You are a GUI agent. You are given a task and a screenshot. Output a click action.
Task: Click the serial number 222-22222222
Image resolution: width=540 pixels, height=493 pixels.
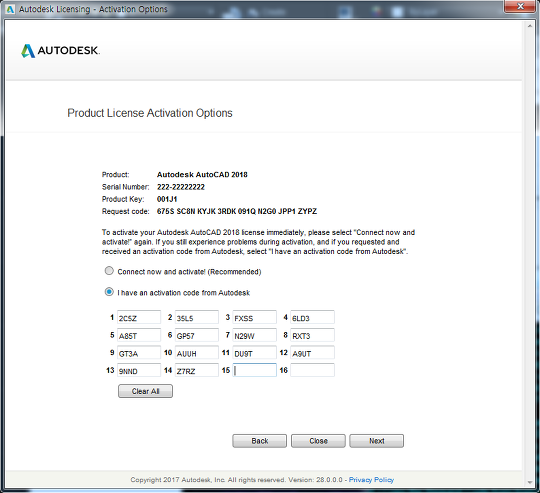(x=181, y=187)
